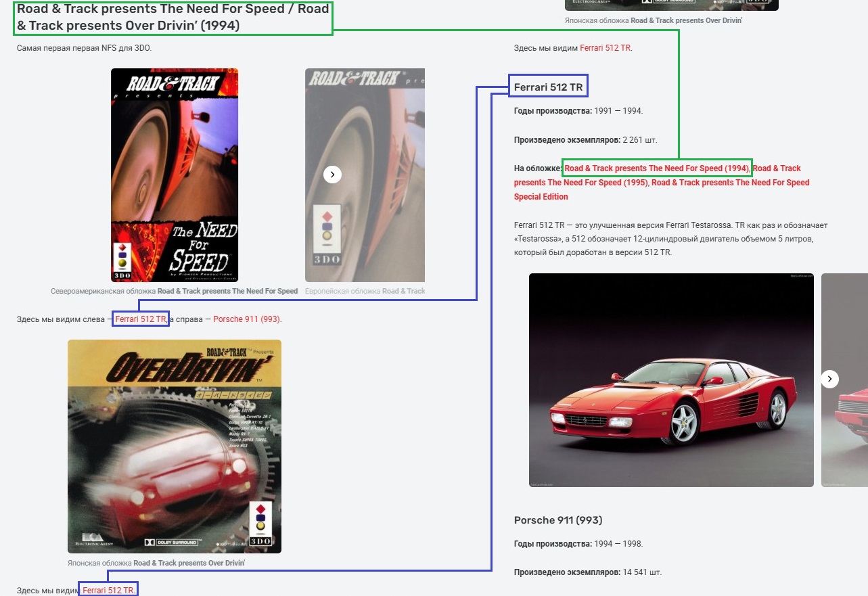Open the red Ferrari 512 TR photo
Viewport: 868px width, 596px height.
click(670, 380)
